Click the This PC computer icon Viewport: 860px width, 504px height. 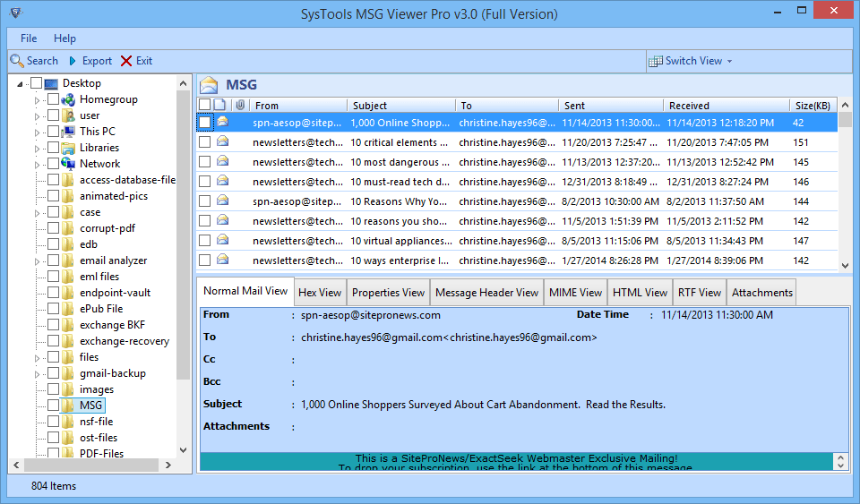pos(68,132)
